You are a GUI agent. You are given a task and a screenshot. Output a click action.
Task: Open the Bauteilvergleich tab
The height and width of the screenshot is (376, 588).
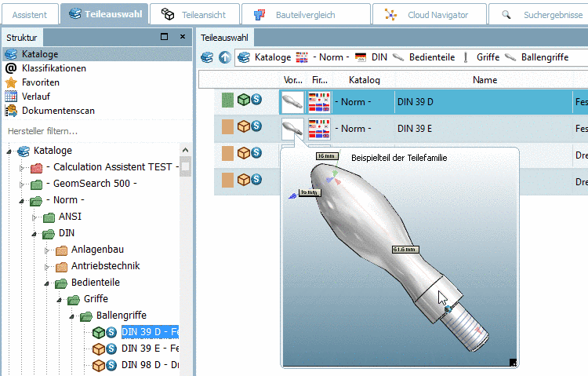coord(306,15)
